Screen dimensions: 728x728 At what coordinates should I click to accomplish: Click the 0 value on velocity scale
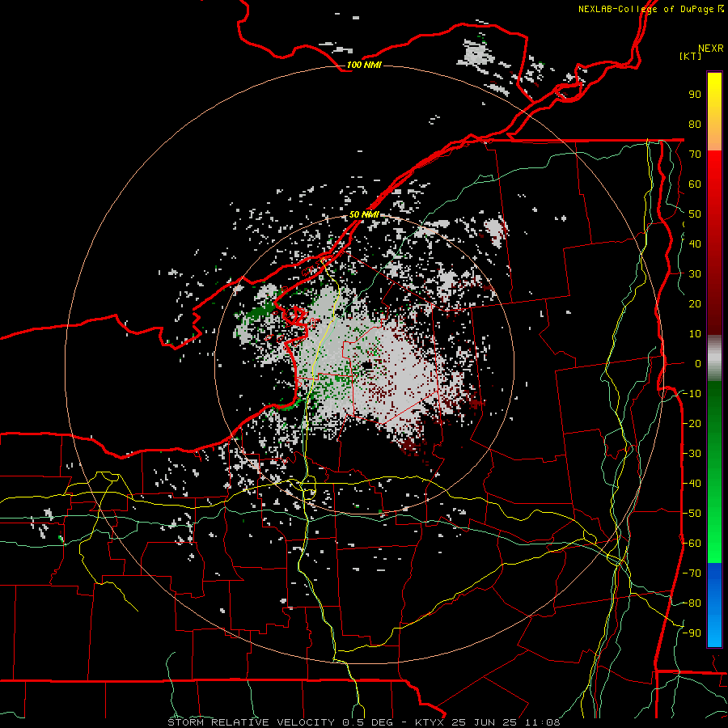tap(698, 364)
